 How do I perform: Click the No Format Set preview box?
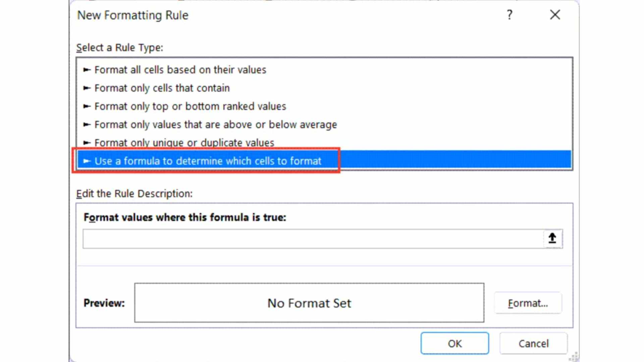[309, 303]
